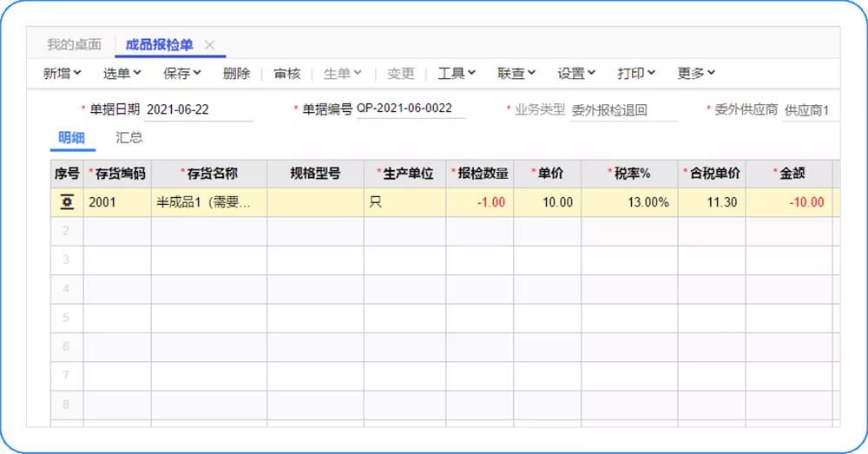Screen dimensions: 868x454
Task: Select row number 3
Action: pyautogui.click(x=67, y=260)
